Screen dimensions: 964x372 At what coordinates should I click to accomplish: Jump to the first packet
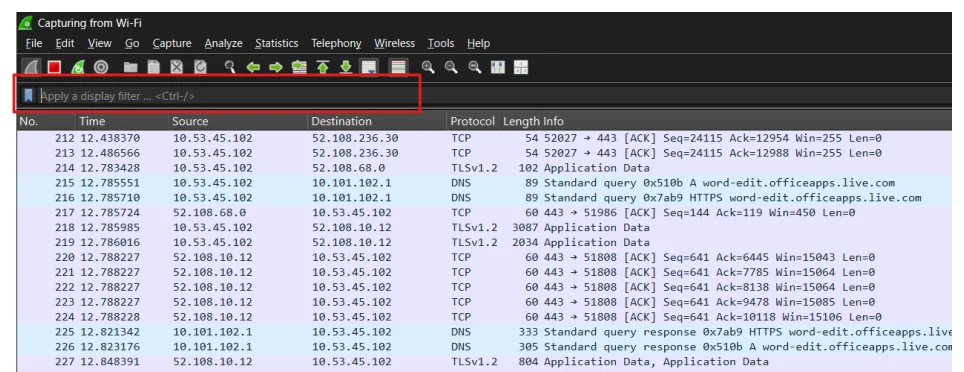[x=323, y=67]
